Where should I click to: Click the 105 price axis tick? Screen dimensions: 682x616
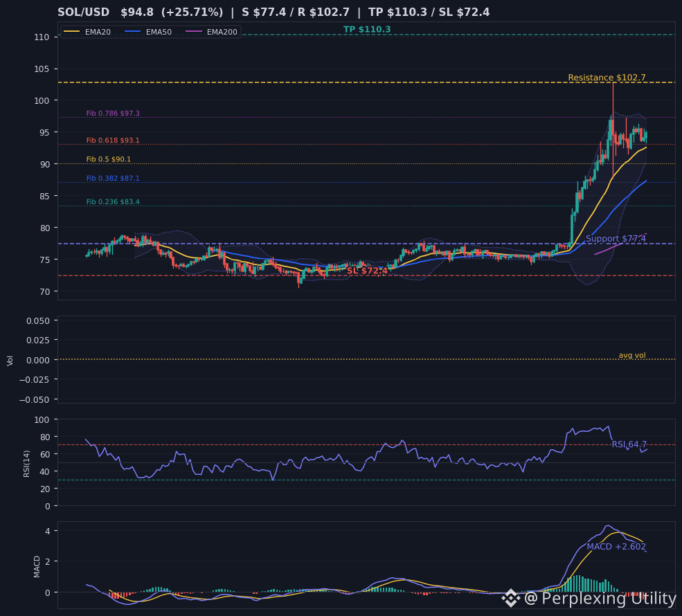pos(42,69)
